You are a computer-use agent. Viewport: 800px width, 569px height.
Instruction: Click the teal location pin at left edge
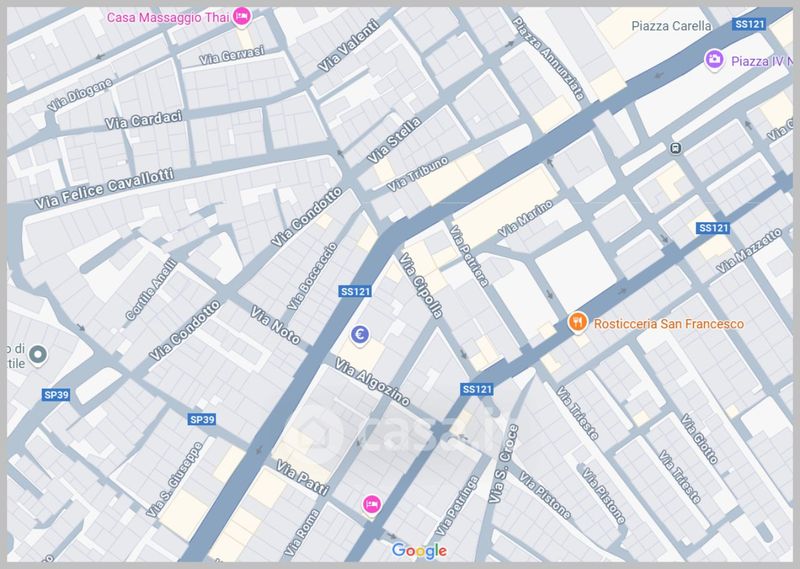[38, 354]
